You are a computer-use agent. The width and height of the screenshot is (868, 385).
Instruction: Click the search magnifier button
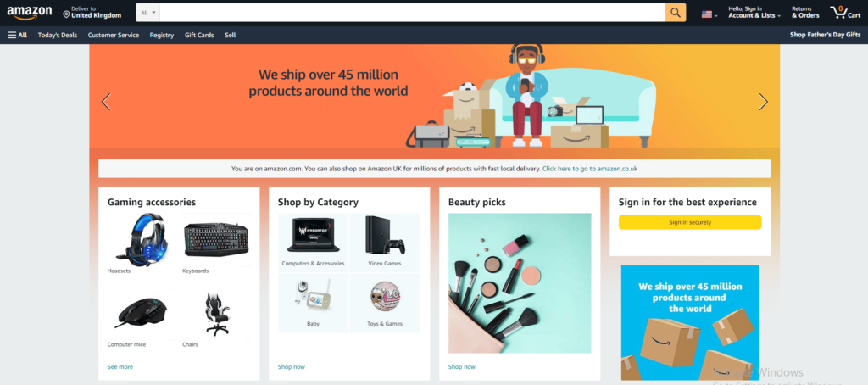(x=676, y=13)
